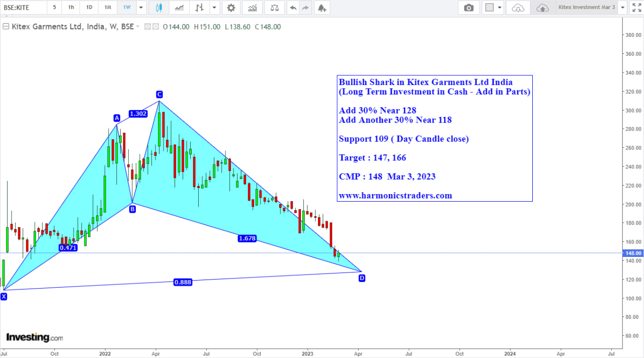This screenshot has height=358, width=644.
Task: Toggle visibility eye for Kitex series
Action: [148, 27]
